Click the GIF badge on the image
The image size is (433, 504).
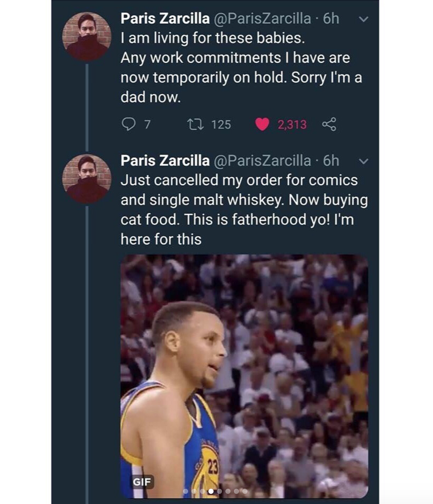(142, 482)
